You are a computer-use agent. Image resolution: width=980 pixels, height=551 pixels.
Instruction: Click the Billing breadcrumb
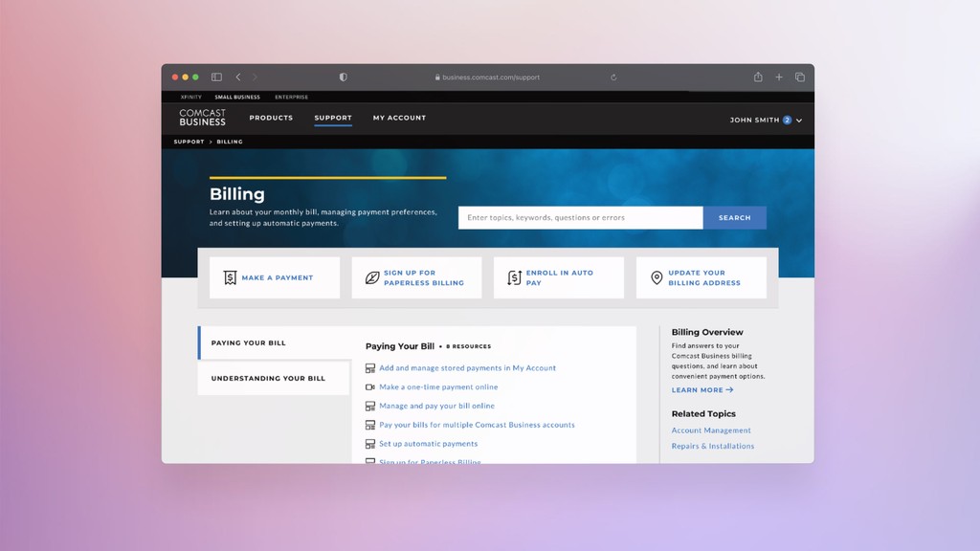230,142
